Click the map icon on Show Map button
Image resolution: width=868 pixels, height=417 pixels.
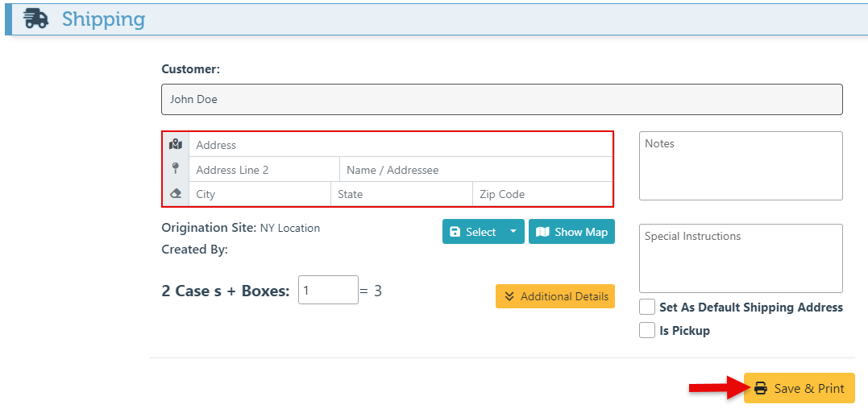[x=542, y=232]
